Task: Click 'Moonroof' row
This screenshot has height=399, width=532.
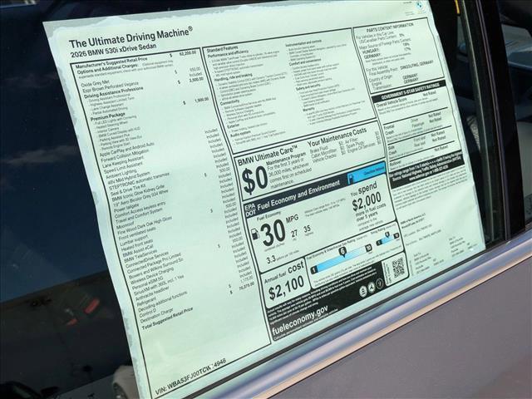Action: click(126, 225)
